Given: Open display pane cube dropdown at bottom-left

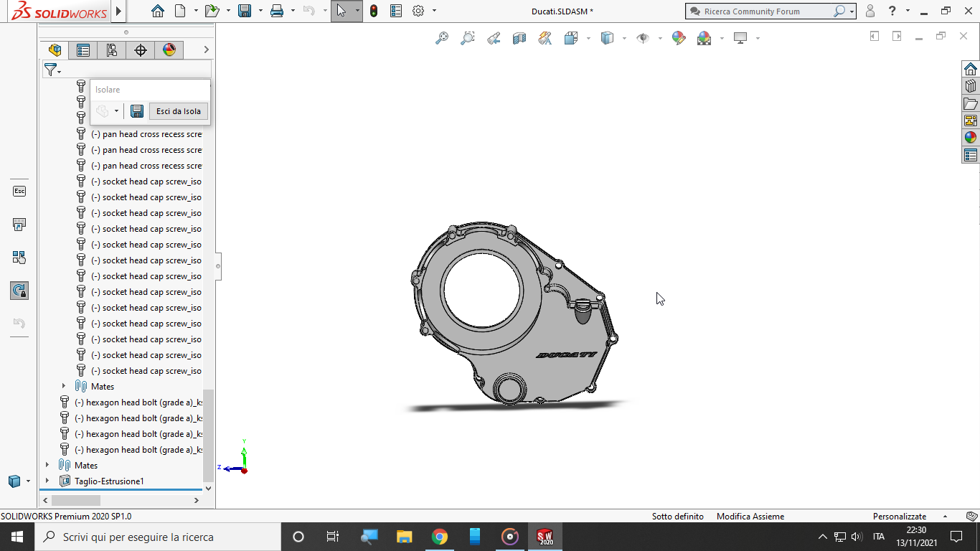Looking at the screenshot, I should tap(28, 481).
